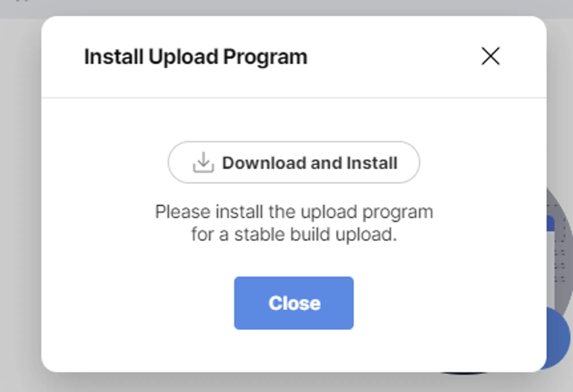
Task: Click the 'for a stable build upload' line
Action: click(294, 234)
